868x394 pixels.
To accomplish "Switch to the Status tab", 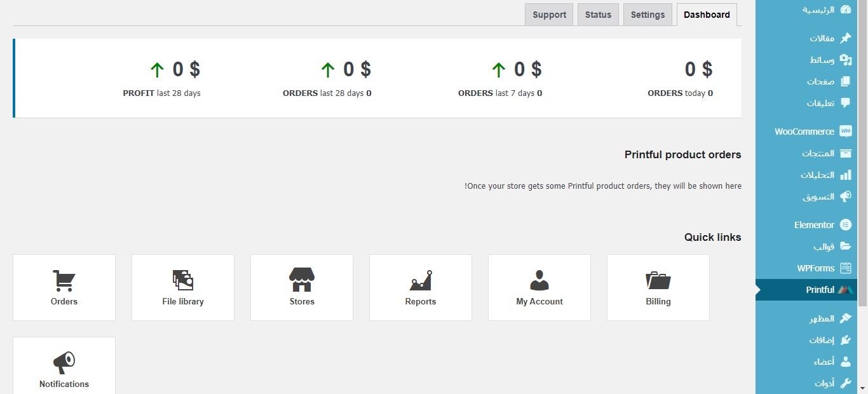I will (x=598, y=15).
